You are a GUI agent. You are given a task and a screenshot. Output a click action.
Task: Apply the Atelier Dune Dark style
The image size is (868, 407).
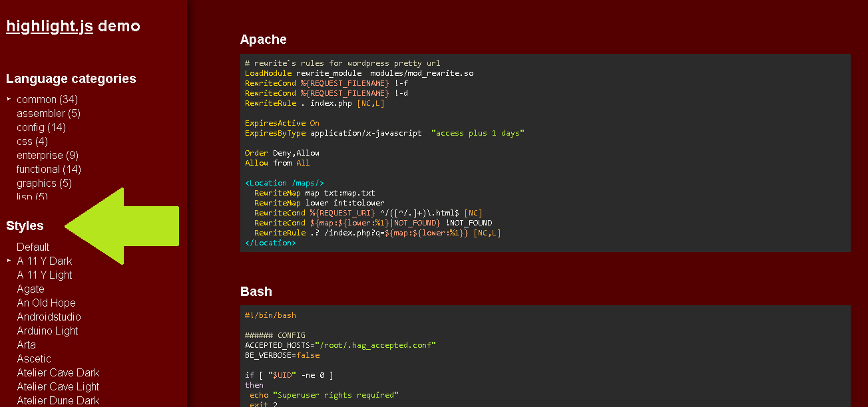click(58, 400)
